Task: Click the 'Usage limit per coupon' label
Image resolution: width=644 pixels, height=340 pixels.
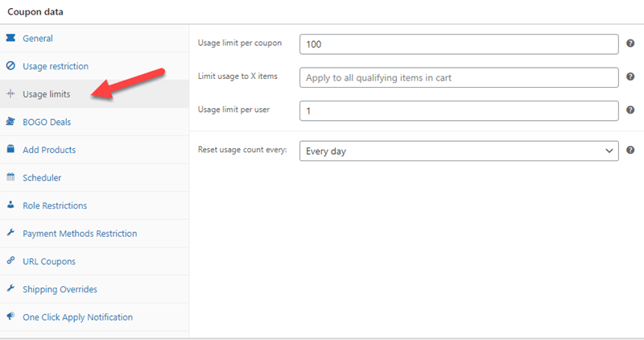Action: (x=240, y=44)
